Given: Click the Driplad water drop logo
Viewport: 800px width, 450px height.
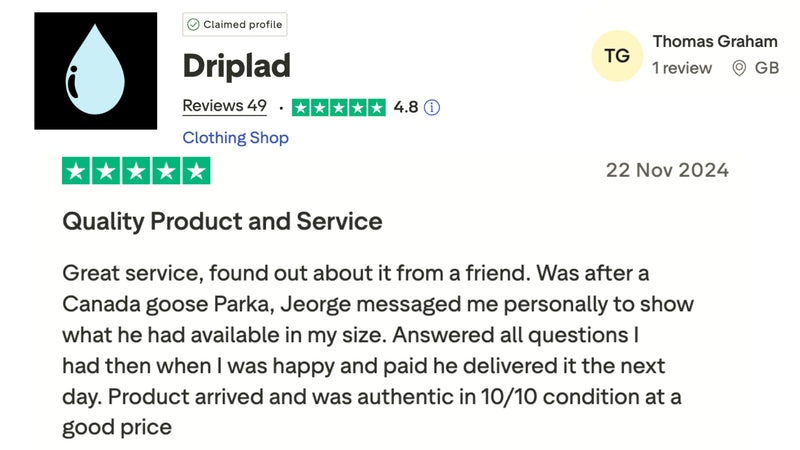Looking at the screenshot, I should [95, 71].
